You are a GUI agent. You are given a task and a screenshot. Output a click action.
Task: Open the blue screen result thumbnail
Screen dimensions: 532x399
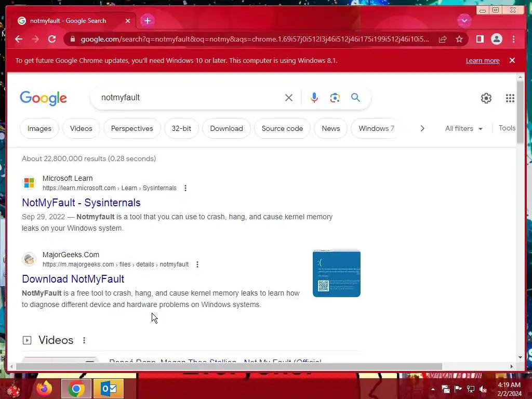click(x=337, y=273)
